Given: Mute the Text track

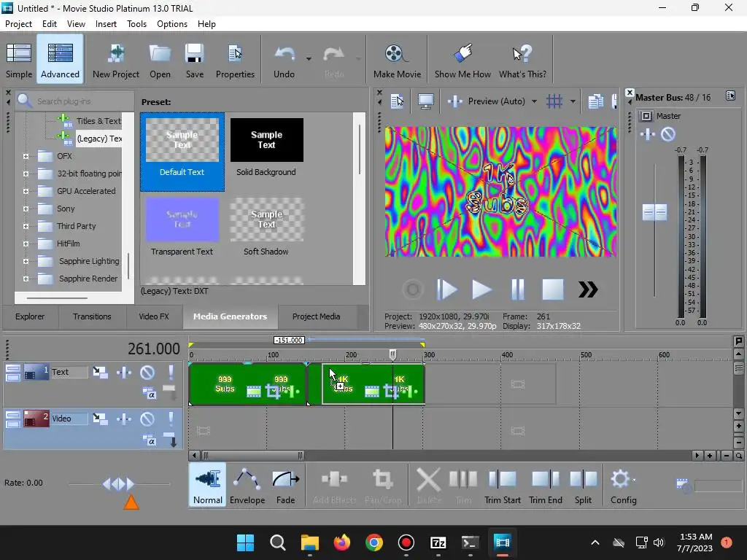Looking at the screenshot, I should coord(147,372).
